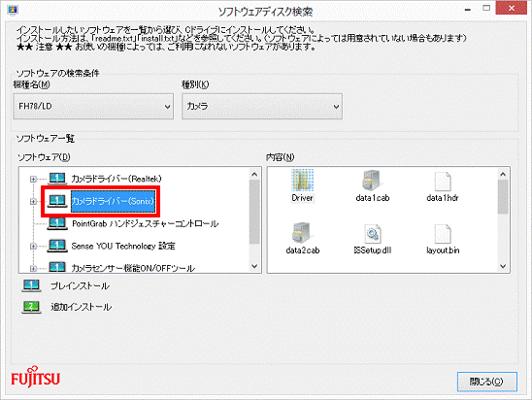
Task: Click the 内容(N) label
Action: [280, 157]
